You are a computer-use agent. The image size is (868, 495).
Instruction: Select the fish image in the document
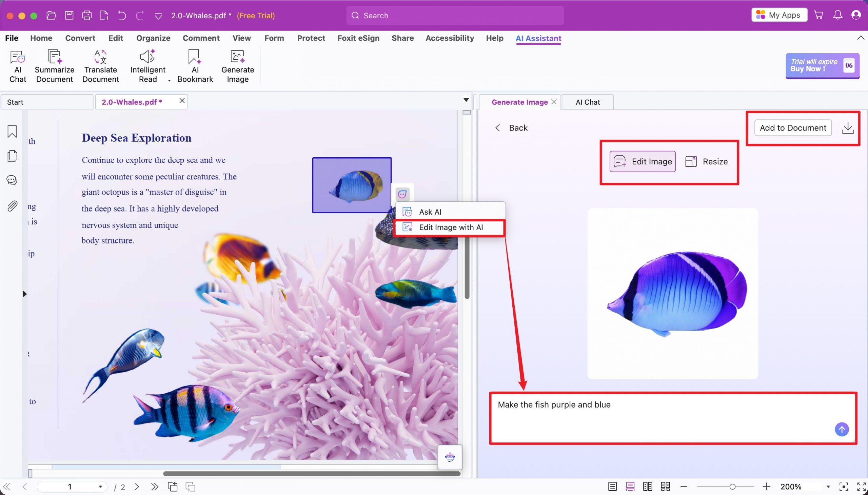pos(352,185)
